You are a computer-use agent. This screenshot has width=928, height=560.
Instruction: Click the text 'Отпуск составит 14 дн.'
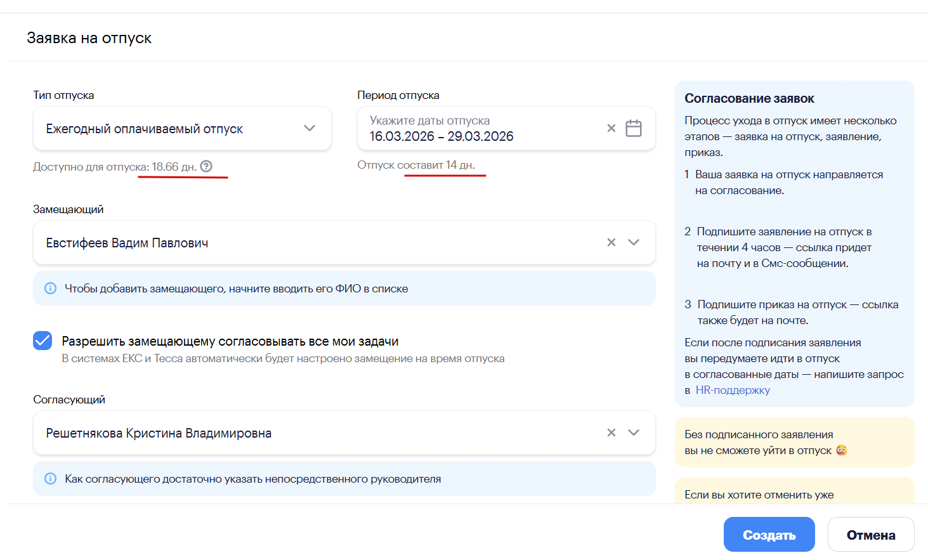click(416, 165)
